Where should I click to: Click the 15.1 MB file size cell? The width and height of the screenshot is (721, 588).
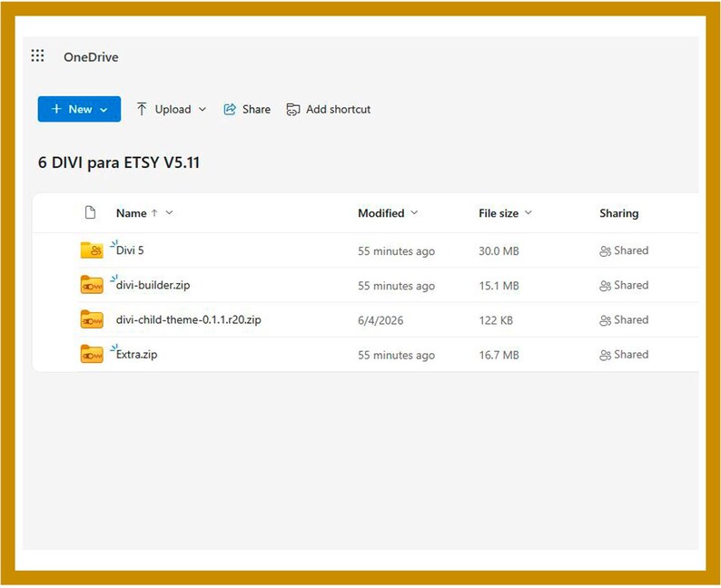point(499,286)
